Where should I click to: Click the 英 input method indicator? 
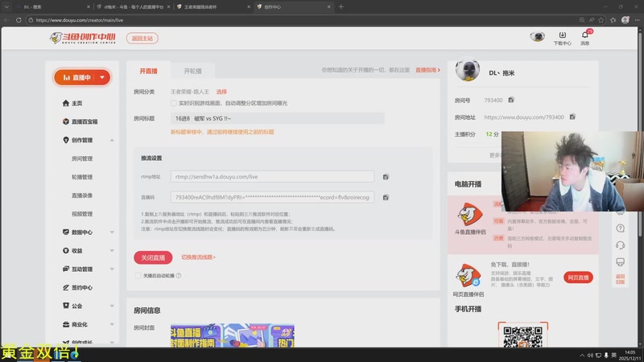pos(614,355)
